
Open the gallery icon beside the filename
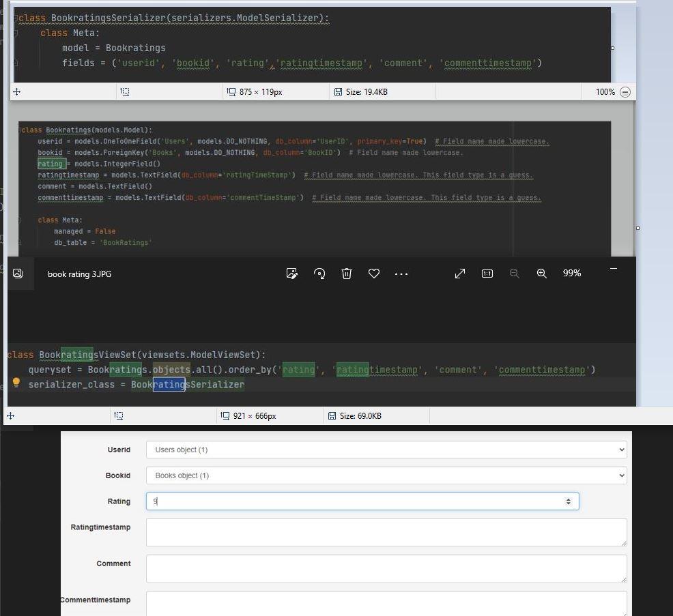click(18, 274)
